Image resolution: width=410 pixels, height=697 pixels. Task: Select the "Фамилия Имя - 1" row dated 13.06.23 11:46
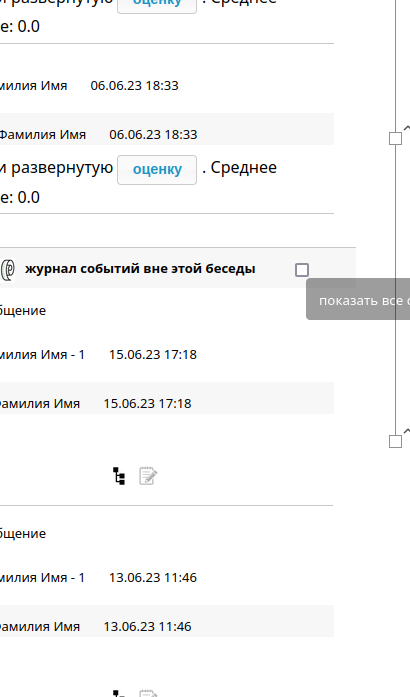pyautogui.click(x=167, y=577)
